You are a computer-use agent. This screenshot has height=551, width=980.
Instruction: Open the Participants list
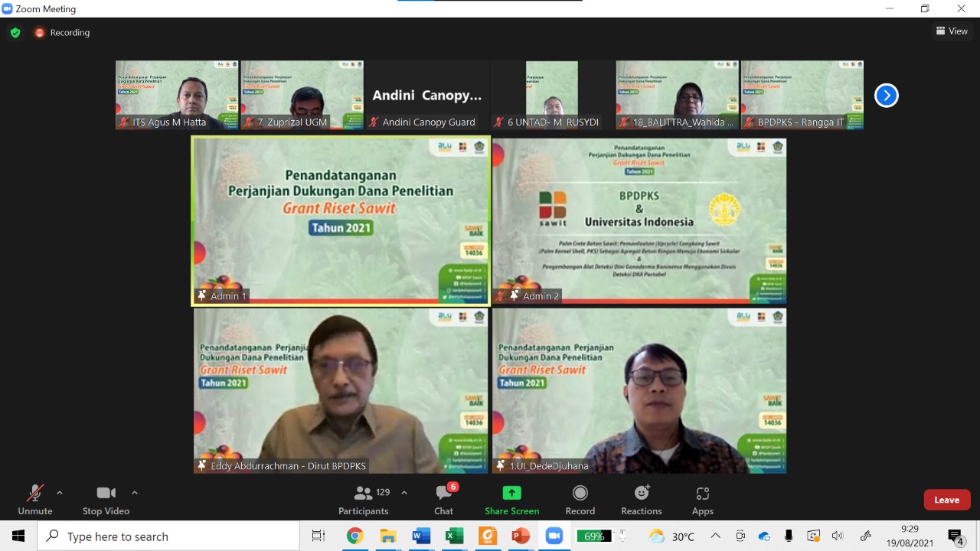[364, 500]
